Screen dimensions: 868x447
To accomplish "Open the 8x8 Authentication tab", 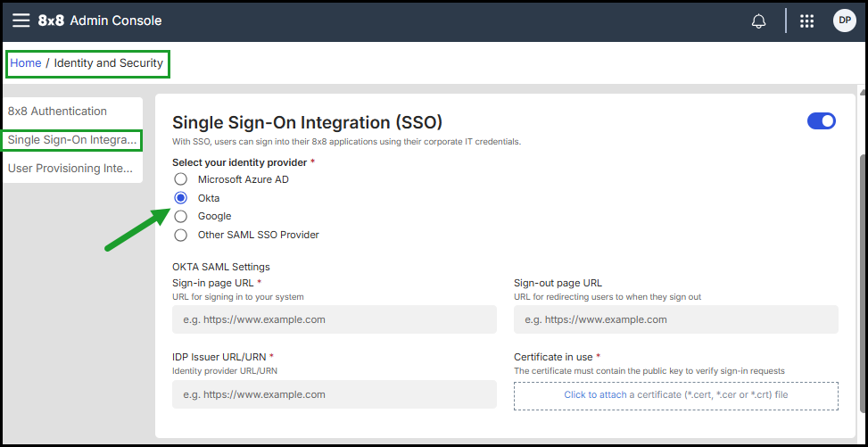I will coord(57,112).
